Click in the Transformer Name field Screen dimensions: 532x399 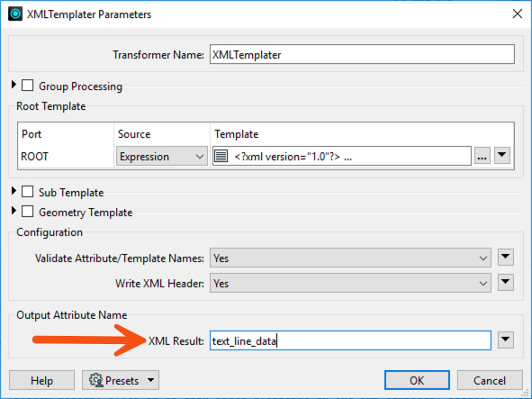click(362, 54)
